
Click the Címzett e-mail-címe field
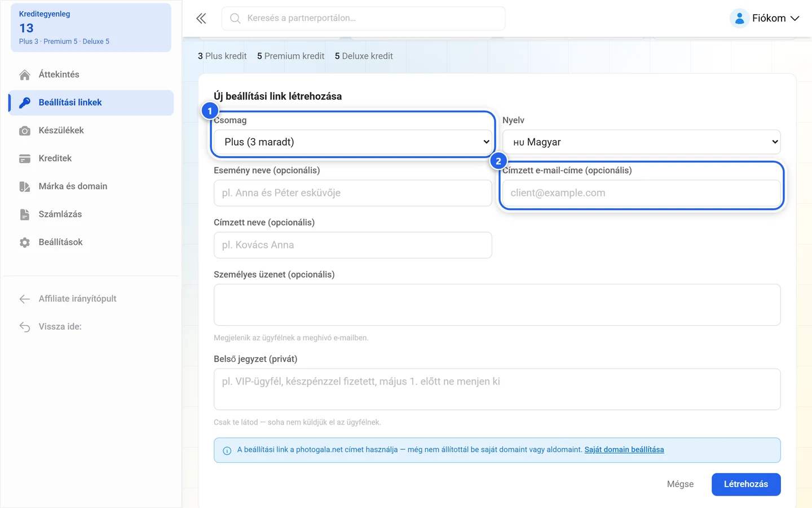(642, 193)
